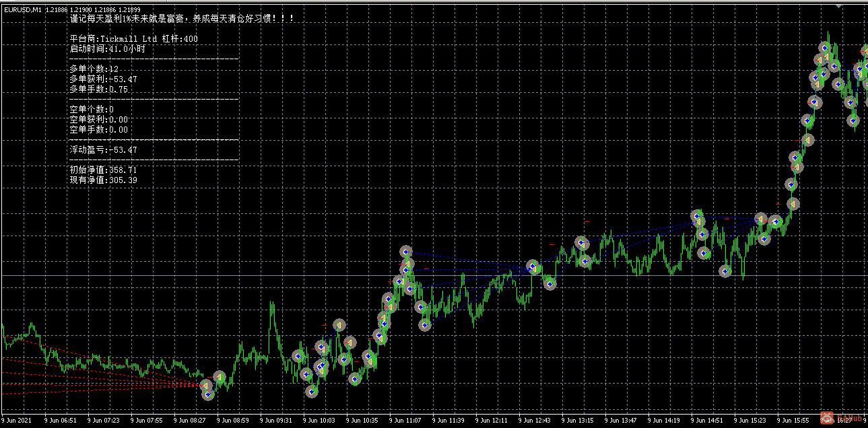Screen dimensions: 868x428
Task: Click the motto line ending with 好习惯!!!
Action: [182, 19]
